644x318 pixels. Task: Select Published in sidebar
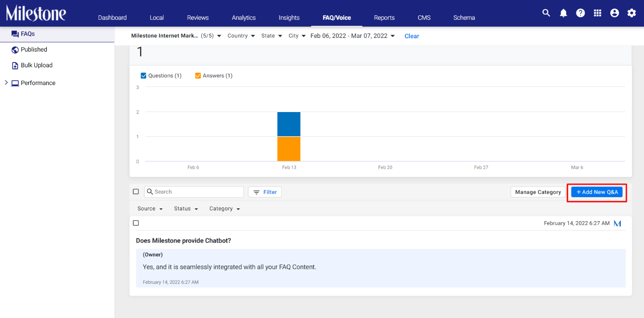coord(34,50)
